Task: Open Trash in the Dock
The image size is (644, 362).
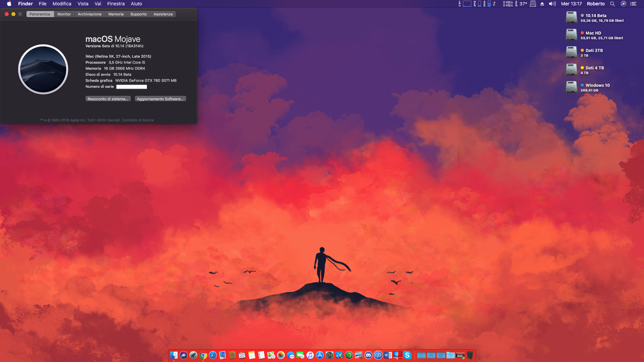Action: (x=470, y=355)
